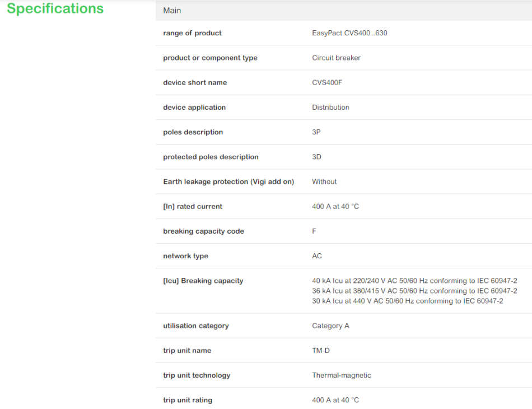The width and height of the screenshot is (532, 409).
Task: Click the breaking capacity code F value
Action: (x=314, y=231)
